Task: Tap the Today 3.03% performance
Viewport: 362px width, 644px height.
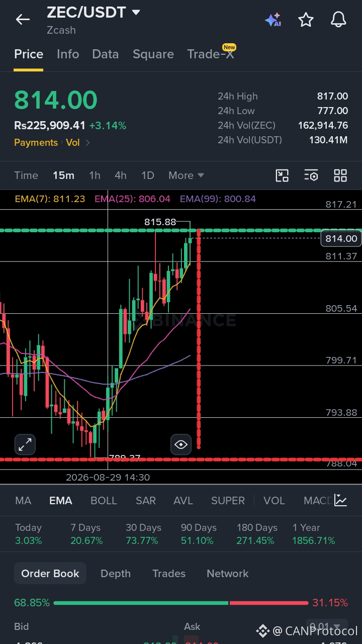Action: [x=29, y=534]
